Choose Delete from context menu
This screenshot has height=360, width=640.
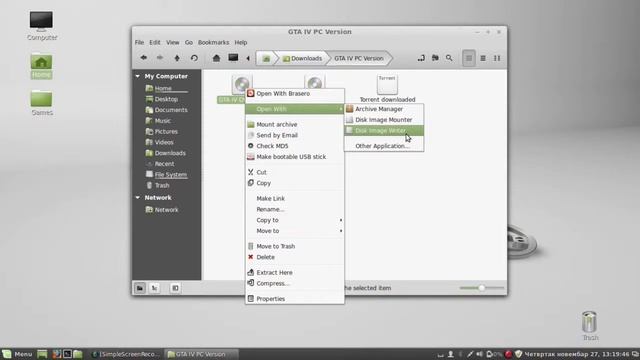[x=294, y=257]
